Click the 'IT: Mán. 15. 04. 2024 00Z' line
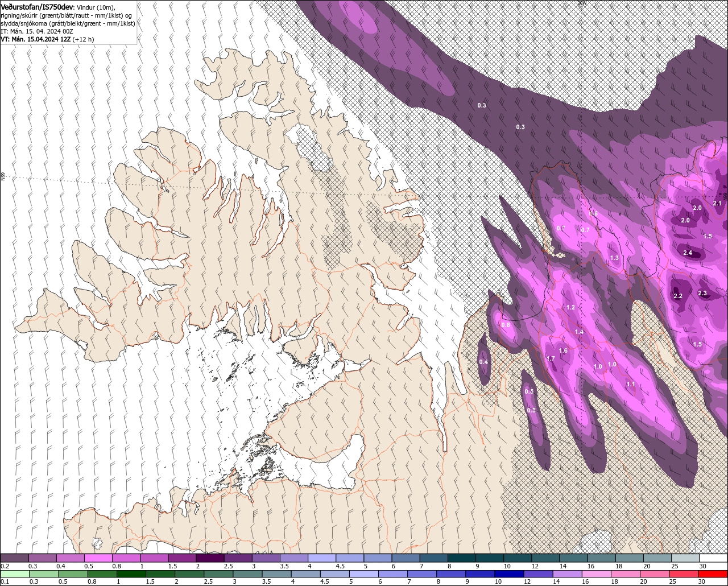Screen dimensions: 728x586 (37, 31)
